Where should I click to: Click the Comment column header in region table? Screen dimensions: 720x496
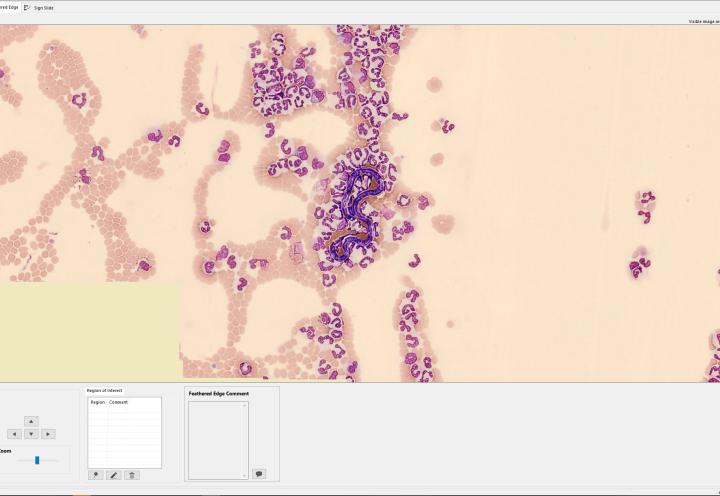(118, 402)
